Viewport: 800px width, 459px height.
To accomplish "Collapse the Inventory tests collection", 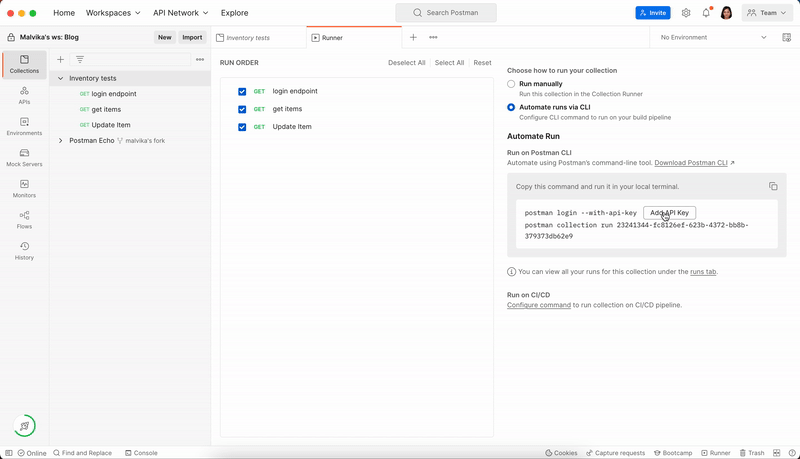I will [x=60, y=78].
